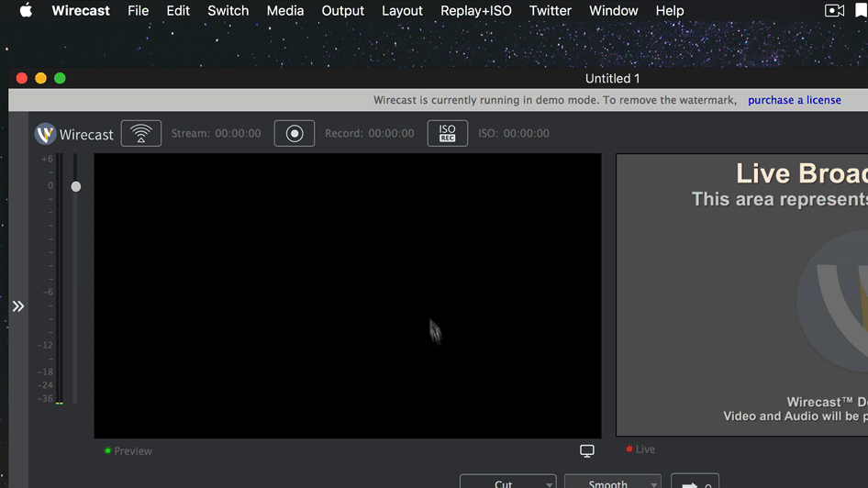The height and width of the screenshot is (488, 868).
Task: Zoom the window with green button
Action: [x=60, y=79]
